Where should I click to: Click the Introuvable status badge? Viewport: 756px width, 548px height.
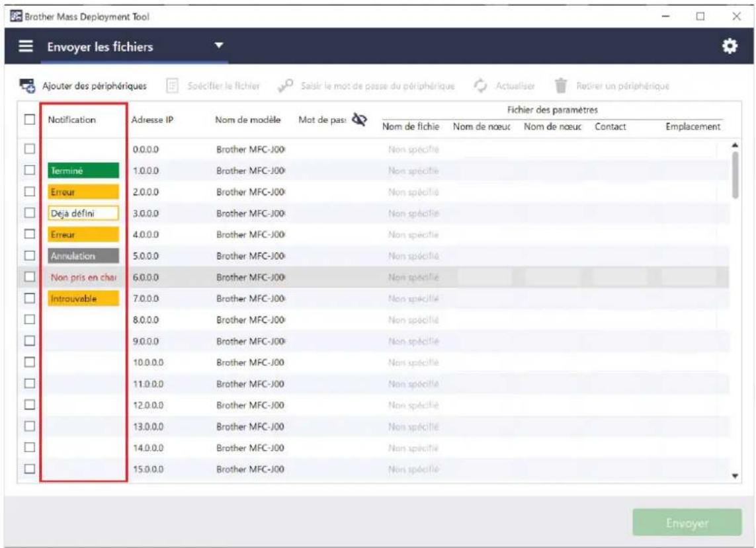click(x=83, y=298)
